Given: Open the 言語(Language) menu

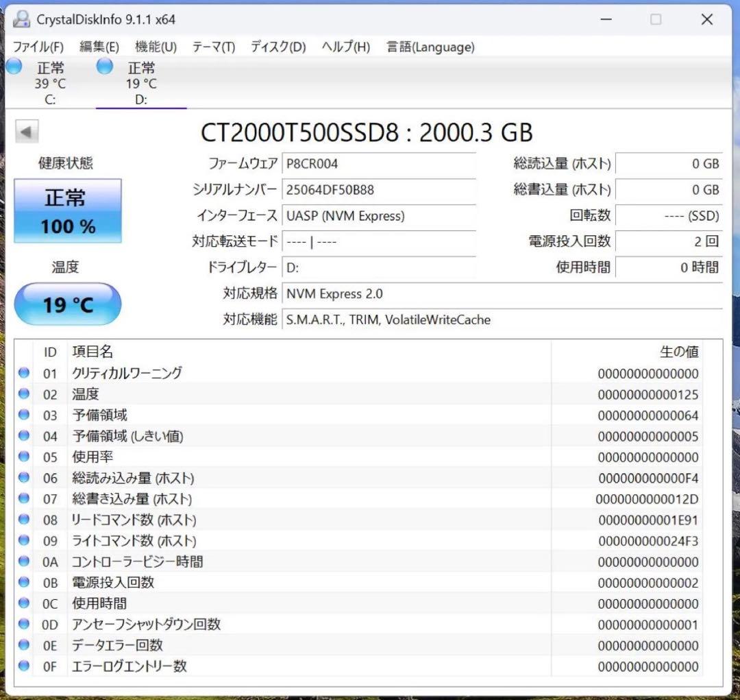Looking at the screenshot, I should pyautogui.click(x=428, y=47).
